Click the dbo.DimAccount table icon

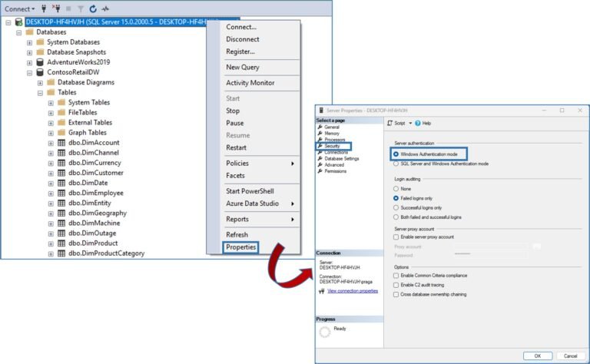point(61,143)
